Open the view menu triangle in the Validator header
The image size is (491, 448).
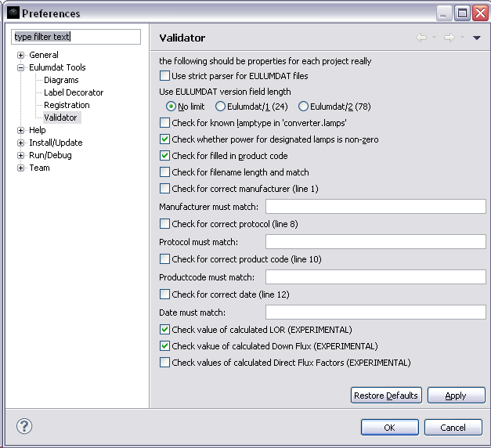pyautogui.click(x=477, y=38)
